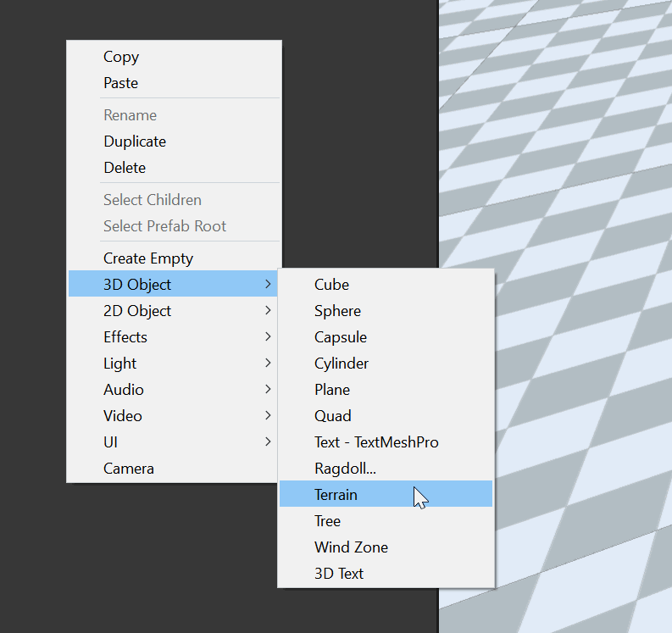
Task: Choose Cylinder in the submenu
Action: [342, 364]
